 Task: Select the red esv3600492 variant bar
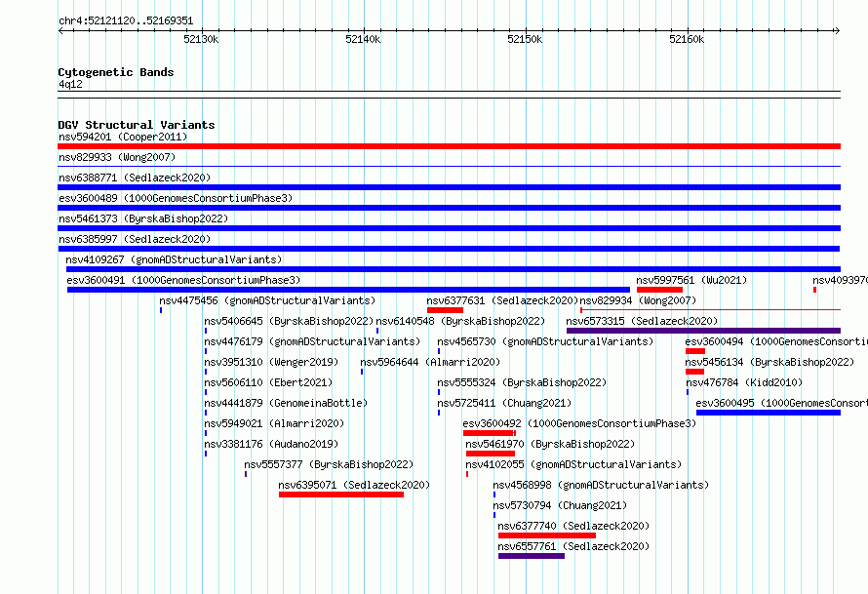490,433
